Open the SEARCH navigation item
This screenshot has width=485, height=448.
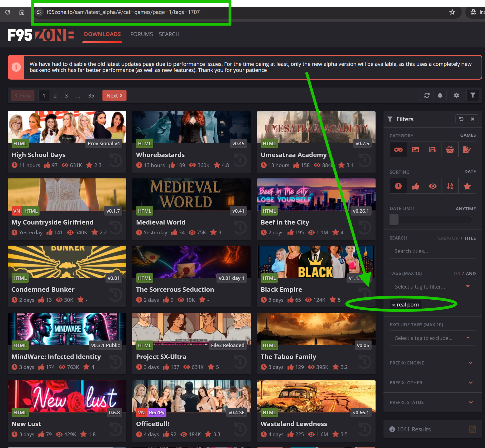point(169,34)
